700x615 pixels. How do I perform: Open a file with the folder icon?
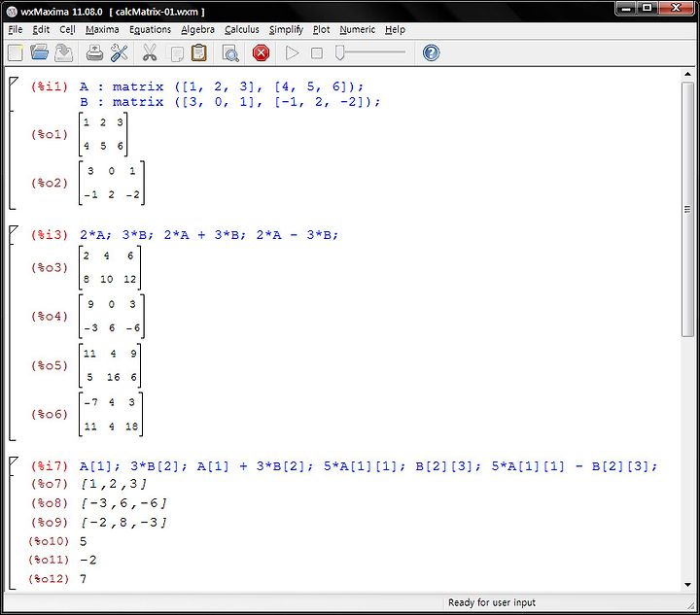39,52
